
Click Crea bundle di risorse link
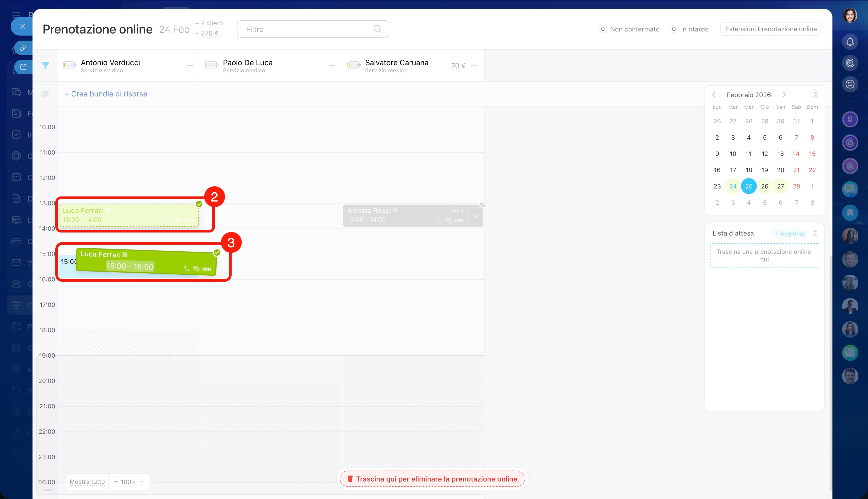click(109, 94)
